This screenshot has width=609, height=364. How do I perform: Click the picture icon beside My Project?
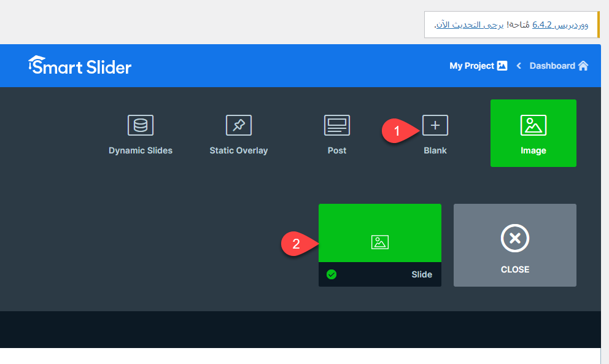[502, 66]
